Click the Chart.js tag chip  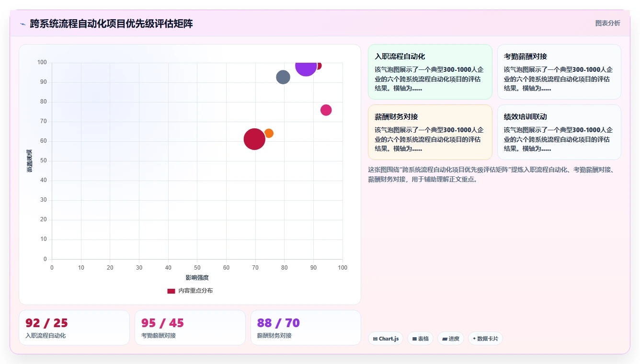pos(386,339)
